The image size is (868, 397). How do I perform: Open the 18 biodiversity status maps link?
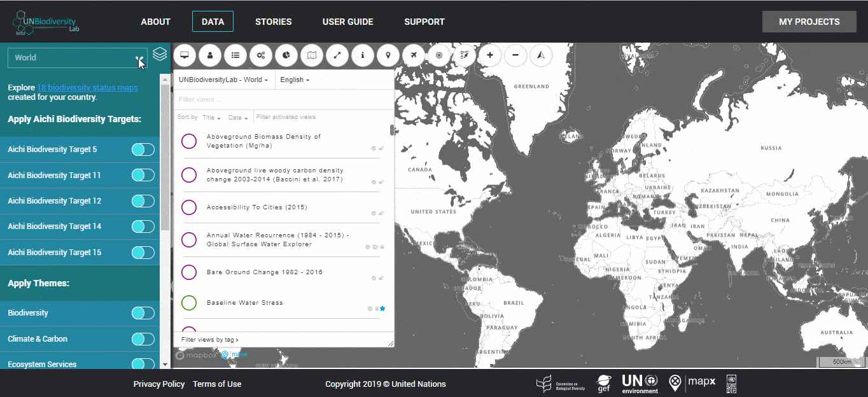tap(87, 88)
